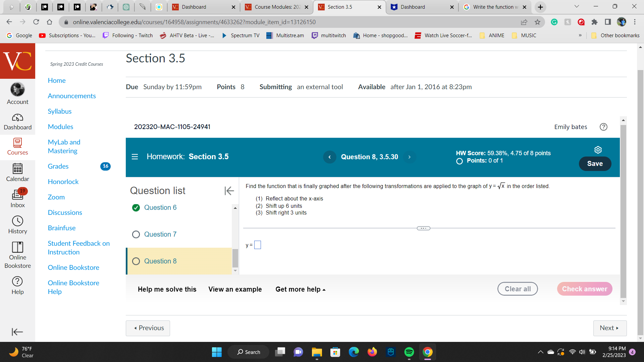Click the Check answer button

[585, 289]
